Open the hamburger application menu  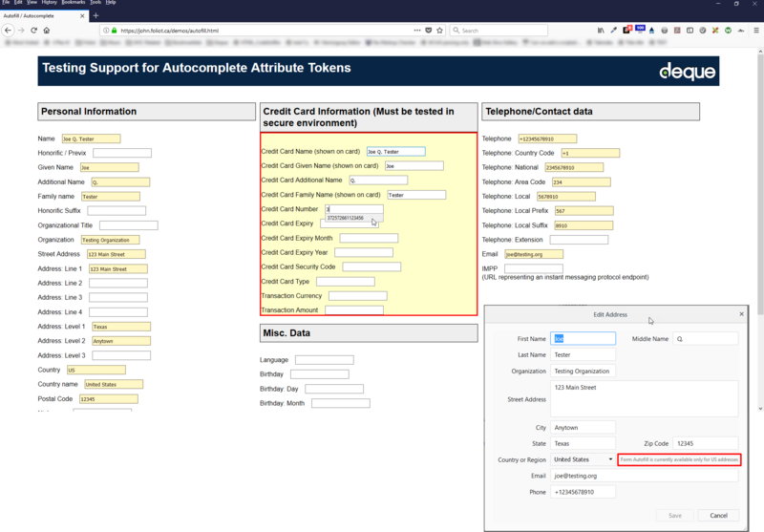(x=755, y=31)
